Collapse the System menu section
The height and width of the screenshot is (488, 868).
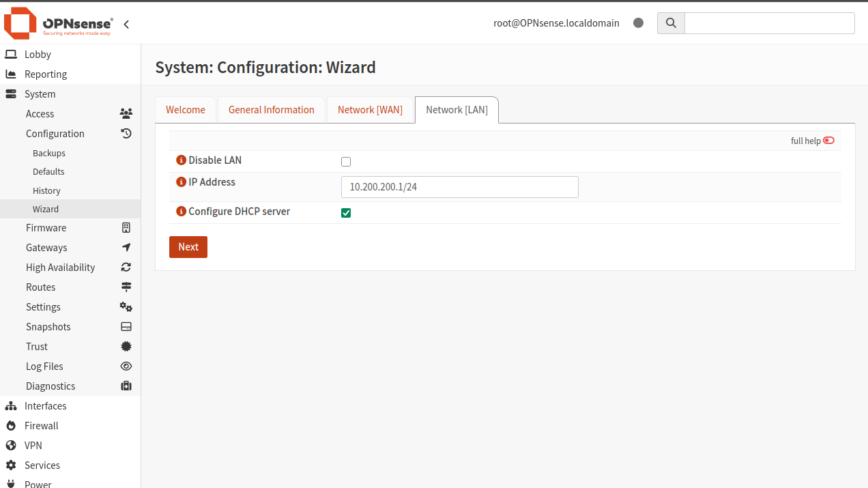coord(40,94)
